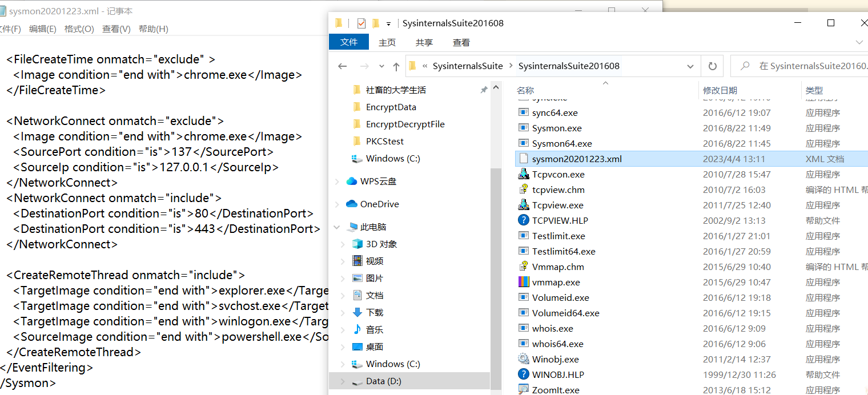The image size is (868, 395).
Task: Collapse the 此电脑 tree node
Action: [x=337, y=227]
